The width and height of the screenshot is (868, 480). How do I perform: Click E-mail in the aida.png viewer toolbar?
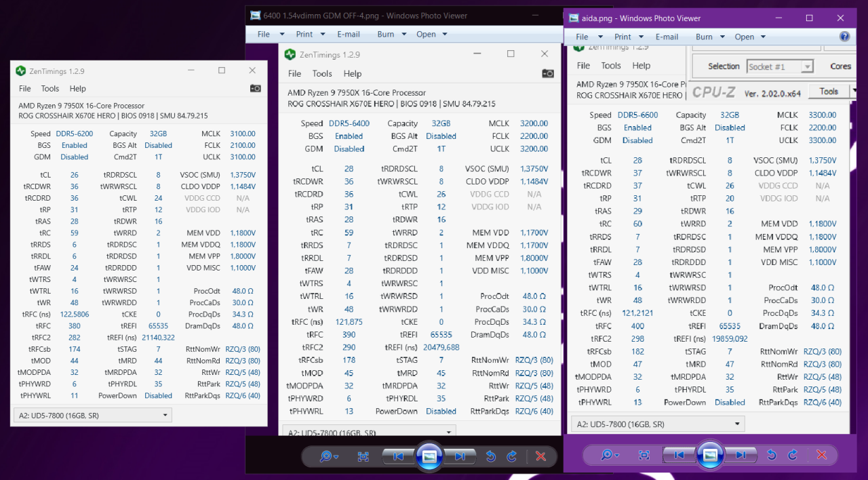click(667, 37)
